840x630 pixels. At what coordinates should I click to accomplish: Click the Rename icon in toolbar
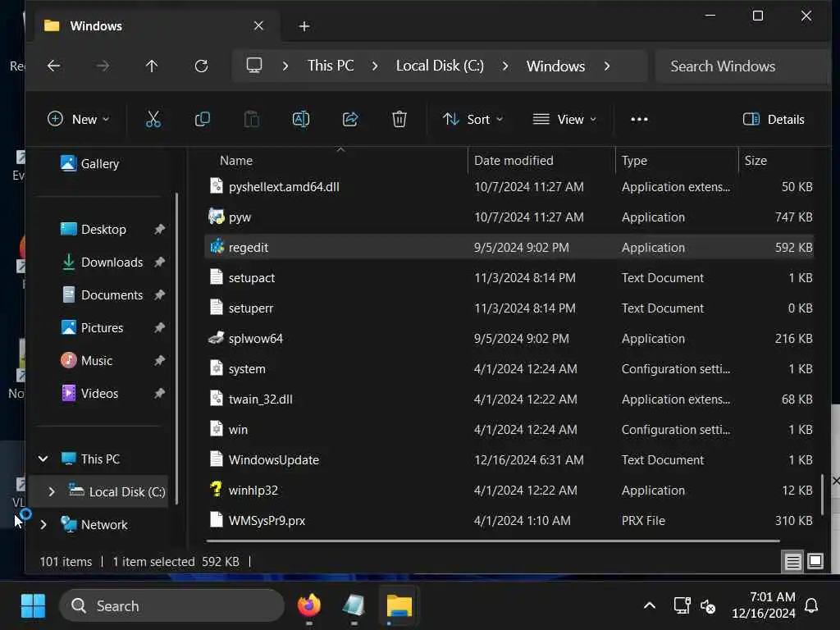click(x=301, y=119)
